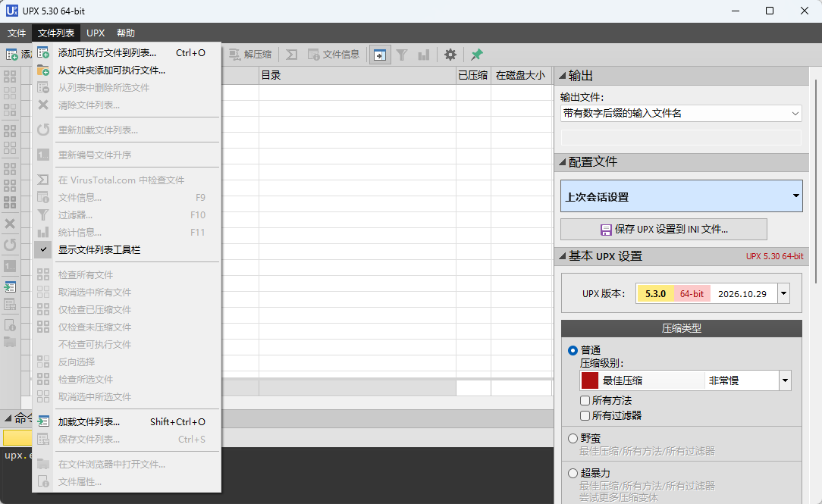The image size is (822, 504).
Task: Click the 解压缩 toolbar button
Action: pyautogui.click(x=250, y=55)
